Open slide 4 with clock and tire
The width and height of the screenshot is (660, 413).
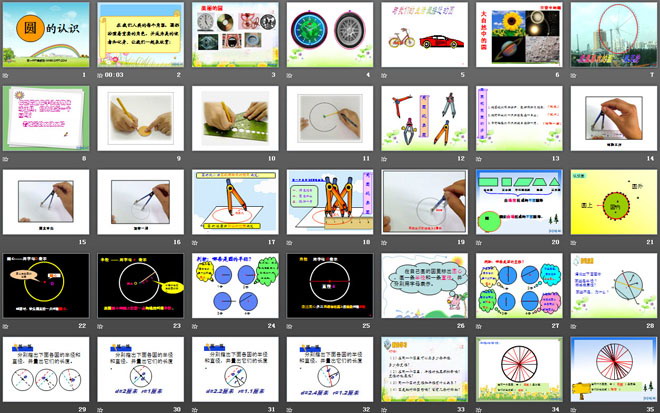coord(329,35)
